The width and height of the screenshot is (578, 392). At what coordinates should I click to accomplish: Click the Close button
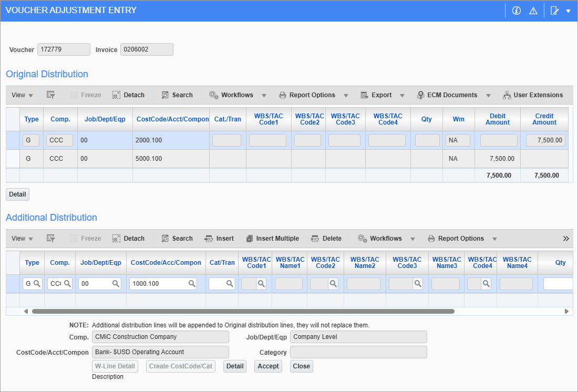(301, 366)
